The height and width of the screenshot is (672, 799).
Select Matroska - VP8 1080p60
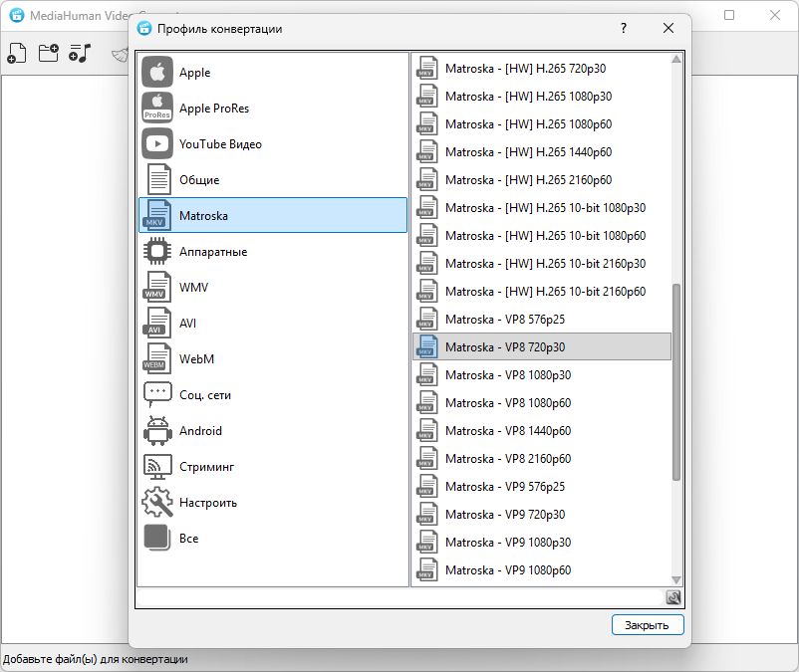(542, 402)
